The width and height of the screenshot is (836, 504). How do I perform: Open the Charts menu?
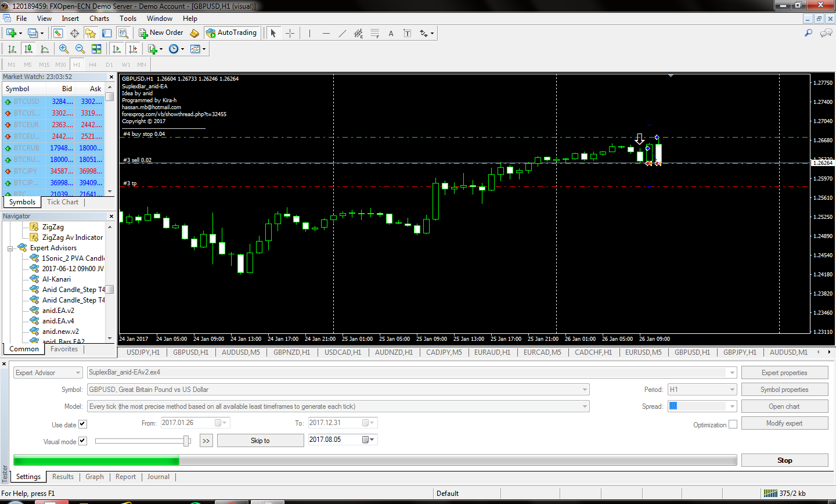pos(99,19)
